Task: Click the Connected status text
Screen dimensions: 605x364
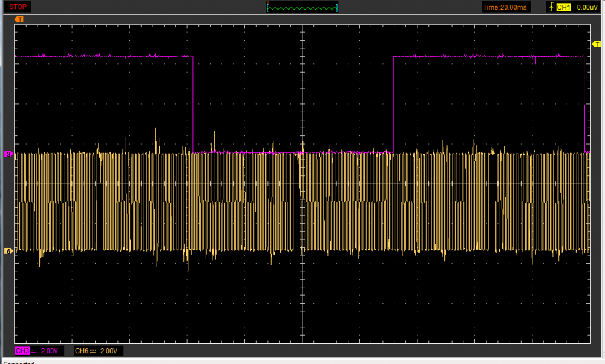Action: [x=18, y=362]
